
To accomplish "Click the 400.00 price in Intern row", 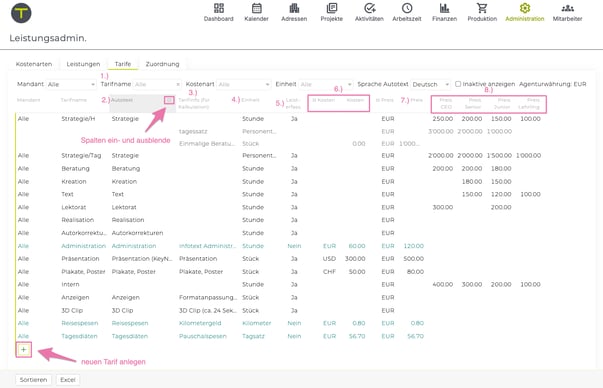I will (443, 284).
